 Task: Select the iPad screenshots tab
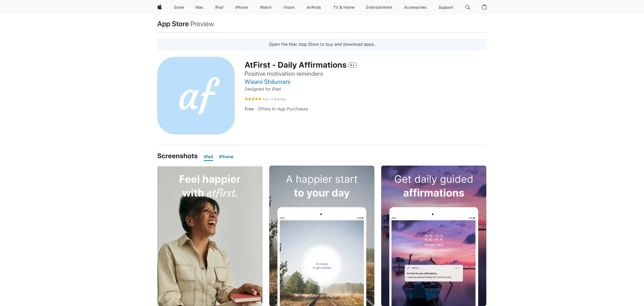[x=208, y=157]
